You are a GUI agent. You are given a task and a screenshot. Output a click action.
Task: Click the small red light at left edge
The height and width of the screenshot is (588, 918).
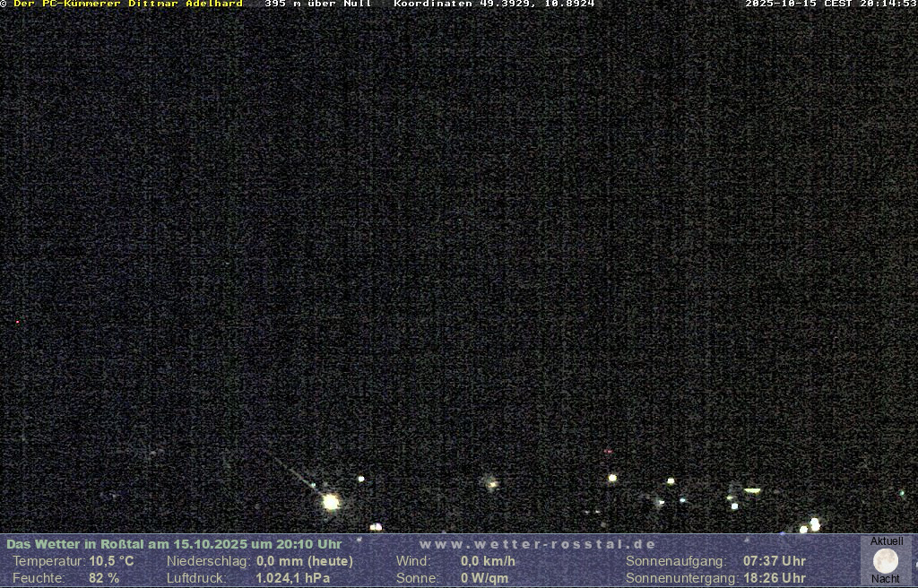point(17,322)
